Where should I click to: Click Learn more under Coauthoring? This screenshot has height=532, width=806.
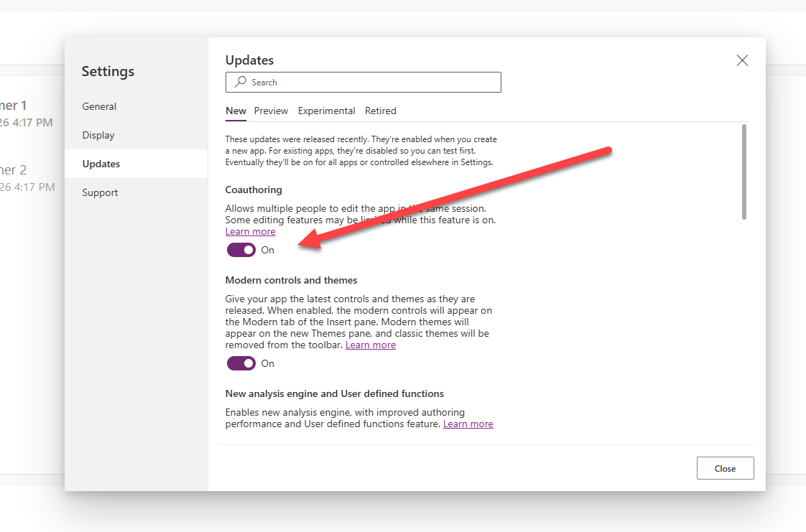tap(250, 231)
